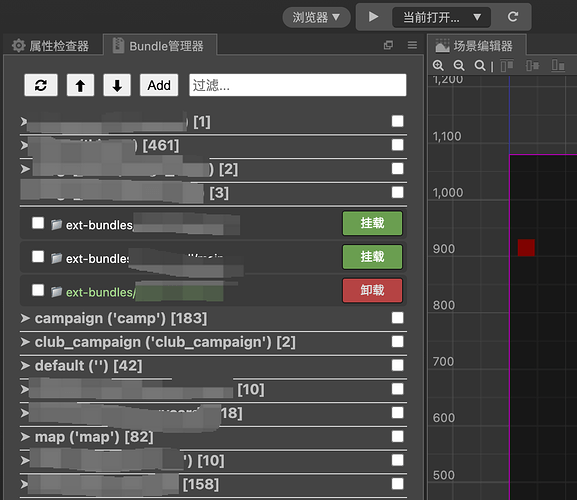Click the Add button
Screen dimensions: 577x500
[159, 85]
